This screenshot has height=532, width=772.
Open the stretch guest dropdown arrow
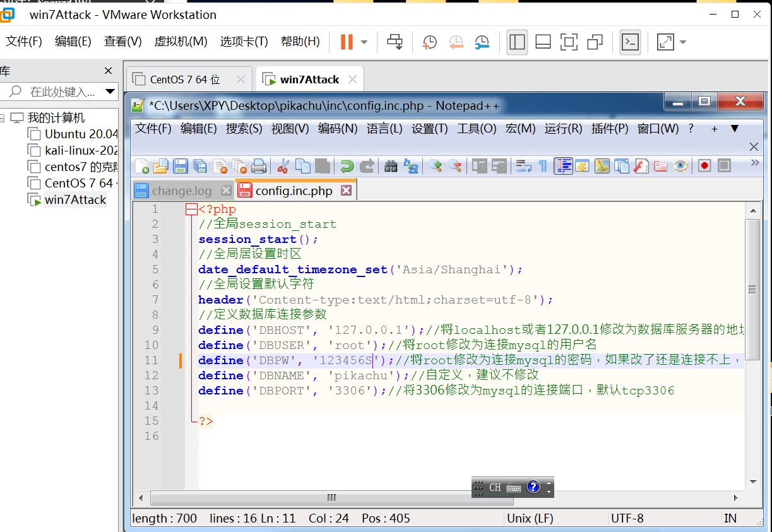click(x=682, y=42)
